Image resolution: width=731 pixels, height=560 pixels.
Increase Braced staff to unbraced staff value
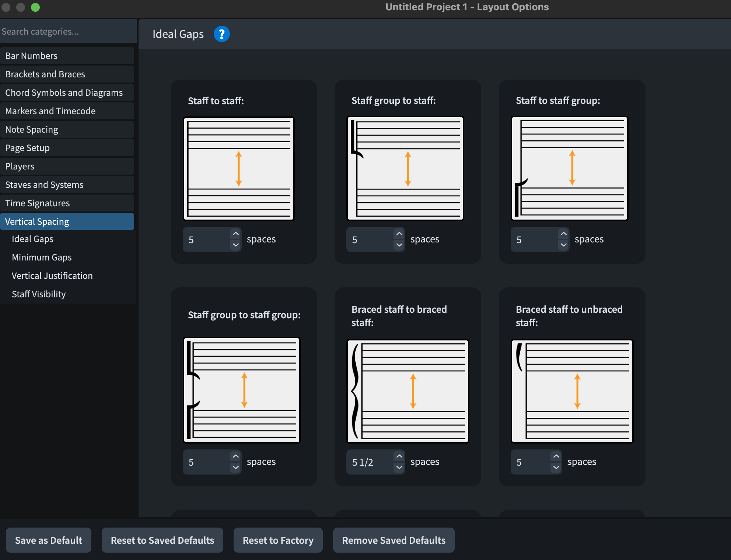coord(556,456)
